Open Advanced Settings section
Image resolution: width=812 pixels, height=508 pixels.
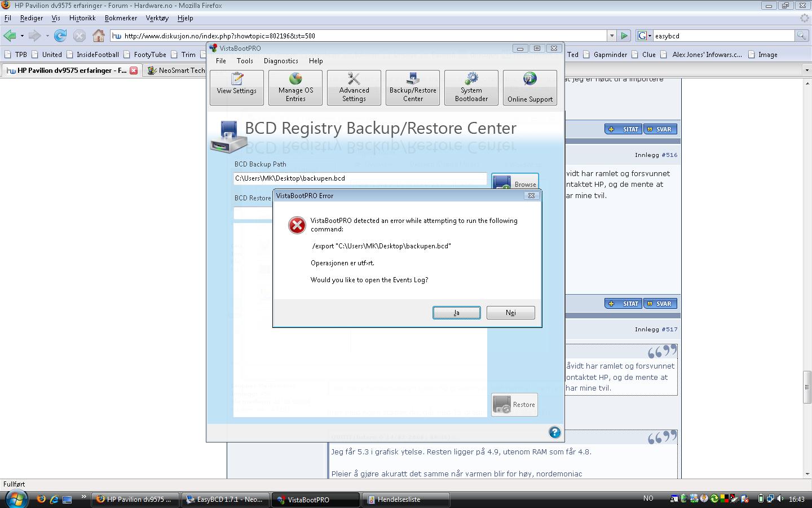tap(354, 87)
